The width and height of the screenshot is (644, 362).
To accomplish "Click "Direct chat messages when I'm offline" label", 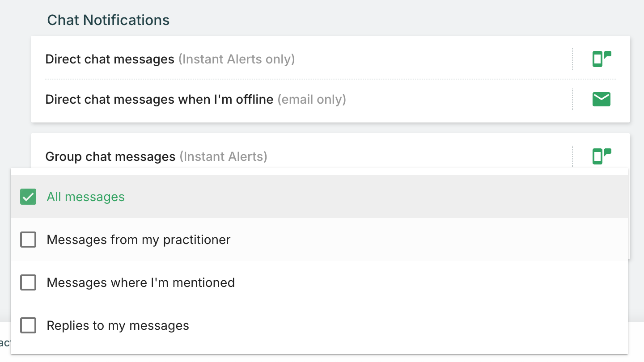I will (159, 99).
